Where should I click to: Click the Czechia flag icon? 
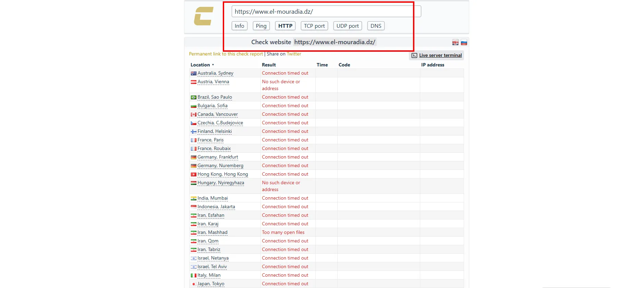[x=194, y=123]
